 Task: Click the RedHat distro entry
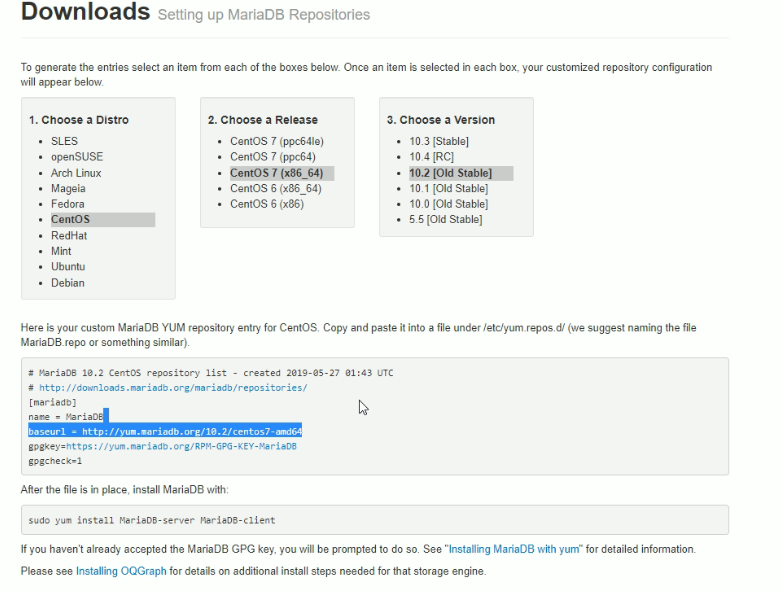(69, 235)
